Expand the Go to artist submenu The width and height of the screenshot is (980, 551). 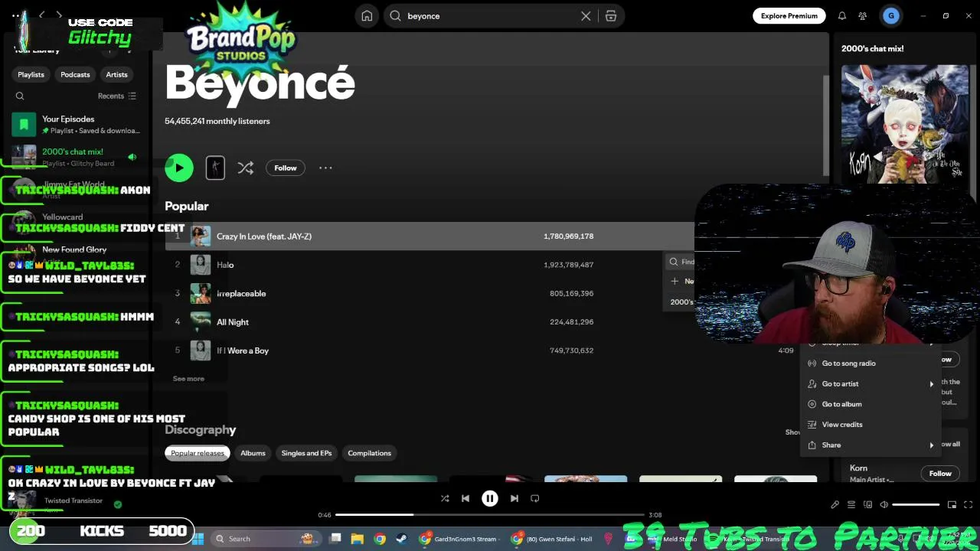(x=871, y=383)
